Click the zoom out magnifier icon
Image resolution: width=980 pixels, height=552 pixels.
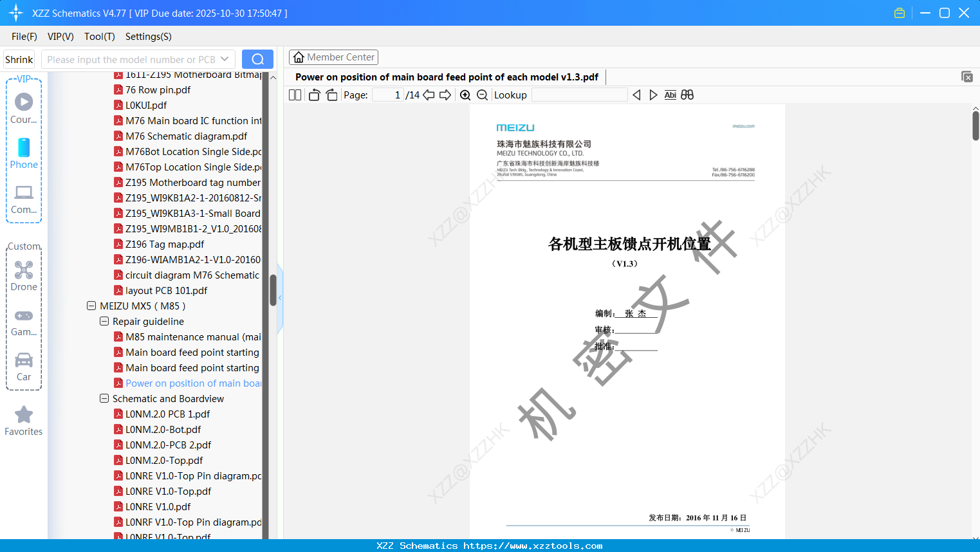click(x=482, y=95)
